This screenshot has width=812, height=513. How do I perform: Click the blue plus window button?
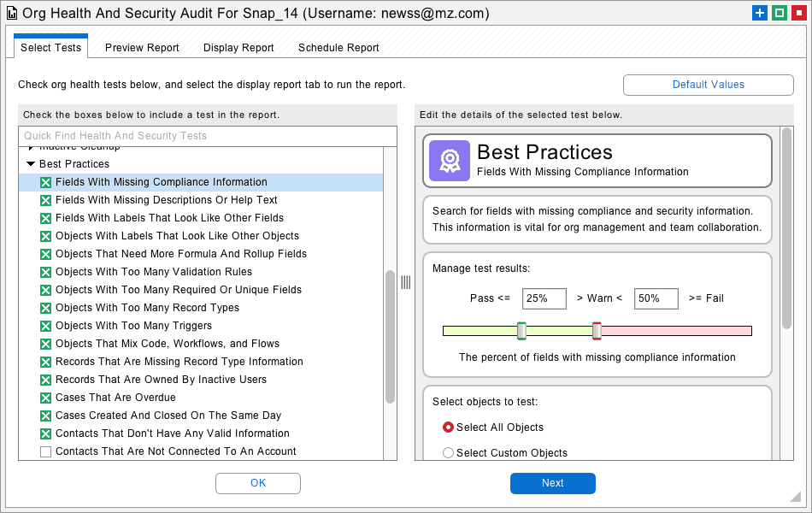click(x=760, y=13)
